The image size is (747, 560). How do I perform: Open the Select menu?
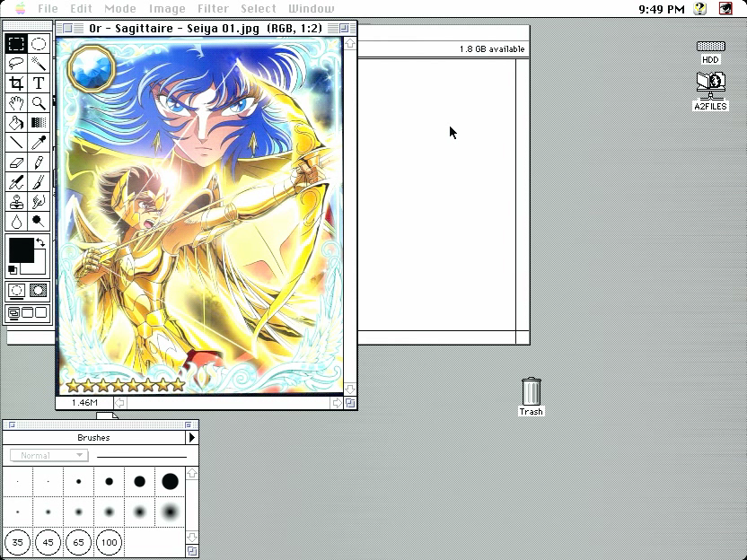point(259,9)
